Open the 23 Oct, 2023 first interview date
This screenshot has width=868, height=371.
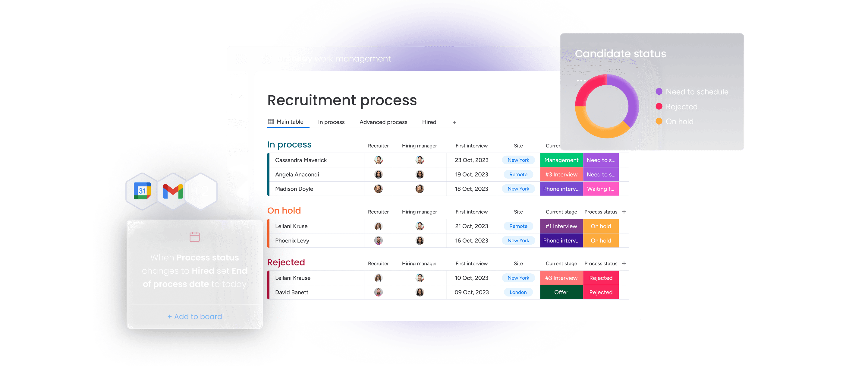(471, 160)
